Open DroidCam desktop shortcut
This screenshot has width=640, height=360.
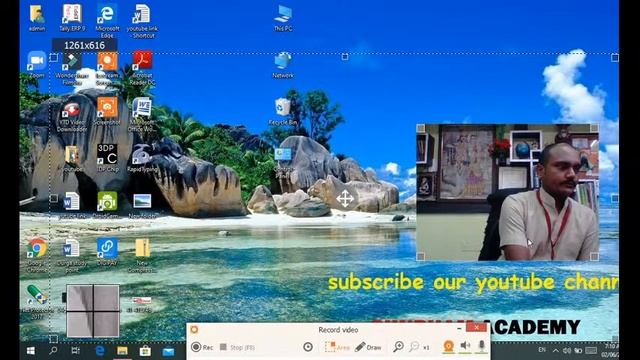(107, 205)
